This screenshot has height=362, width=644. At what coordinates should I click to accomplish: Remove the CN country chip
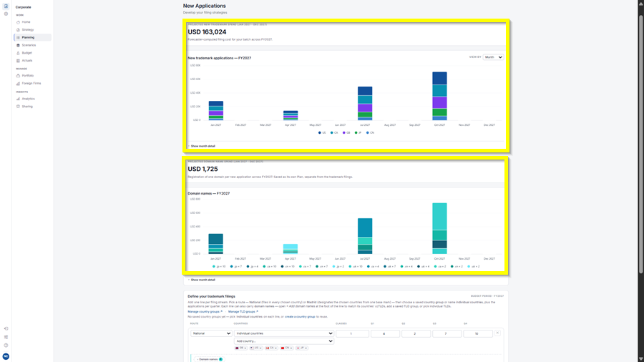291,348
